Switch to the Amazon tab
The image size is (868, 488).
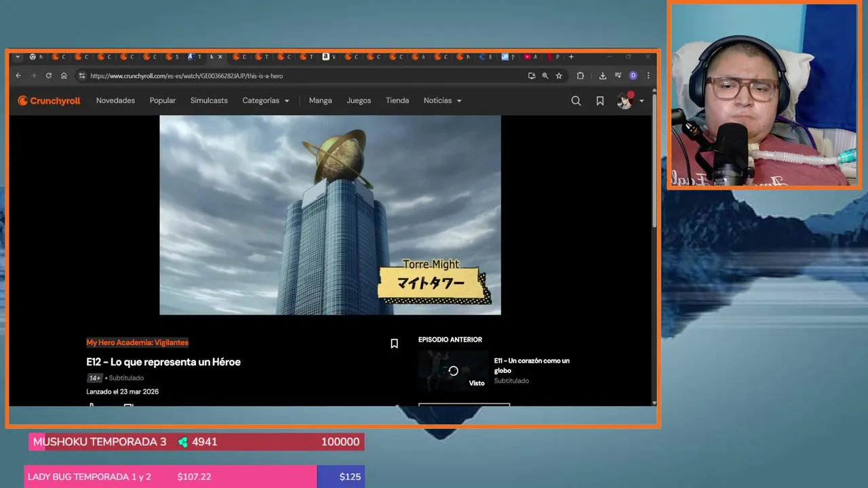pyautogui.click(x=326, y=57)
